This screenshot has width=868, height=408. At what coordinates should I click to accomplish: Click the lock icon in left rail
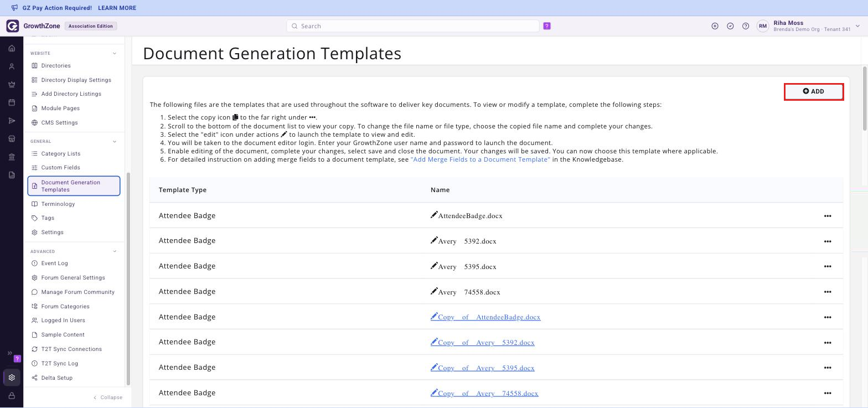click(x=12, y=396)
